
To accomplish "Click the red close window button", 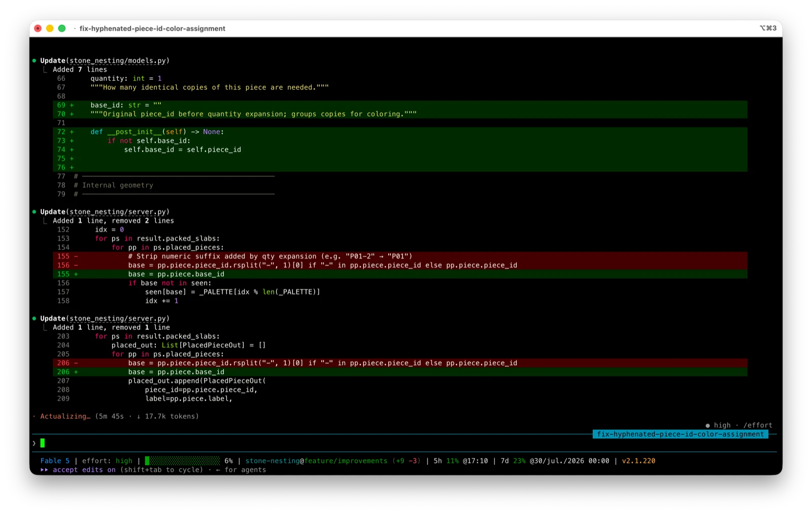I will pos(38,28).
